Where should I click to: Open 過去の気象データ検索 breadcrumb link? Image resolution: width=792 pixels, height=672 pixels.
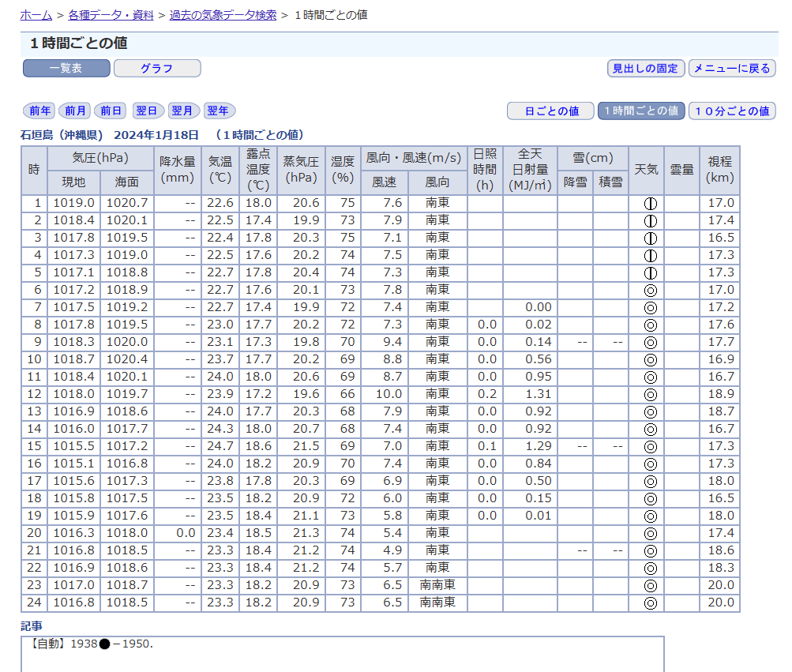coord(223,15)
